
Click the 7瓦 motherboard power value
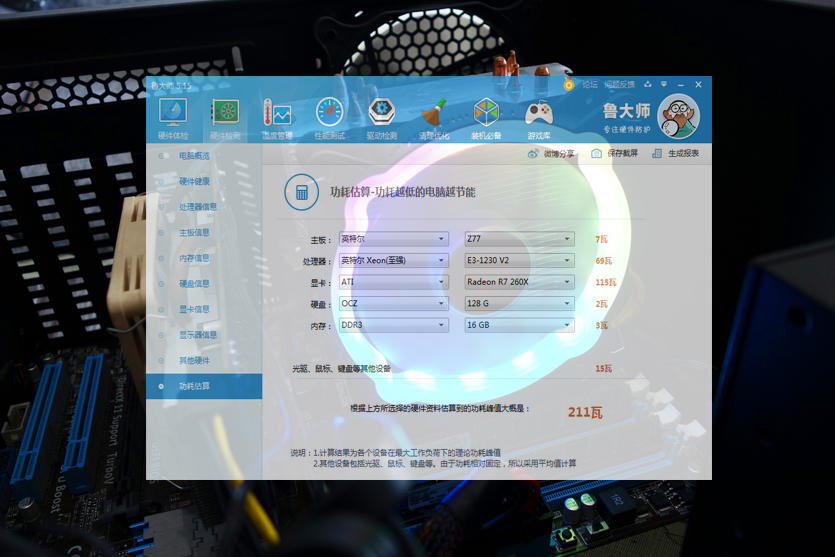[601, 240]
